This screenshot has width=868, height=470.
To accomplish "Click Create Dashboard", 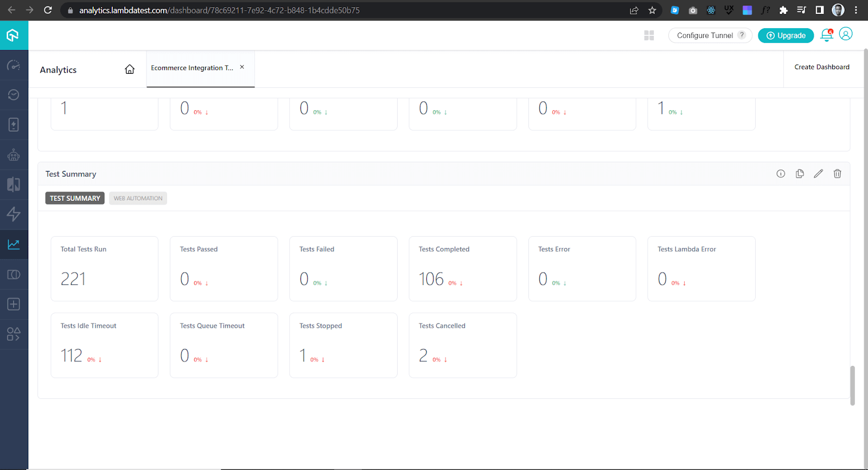I will point(822,67).
